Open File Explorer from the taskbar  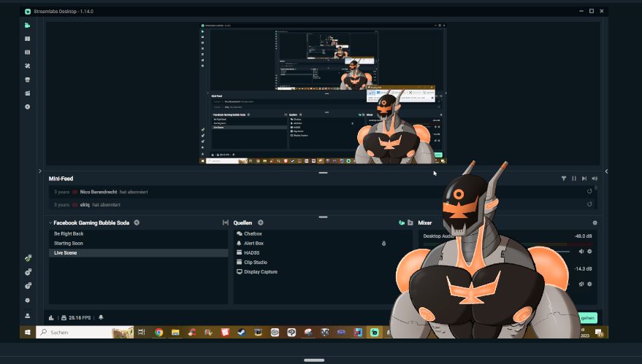coord(175,333)
